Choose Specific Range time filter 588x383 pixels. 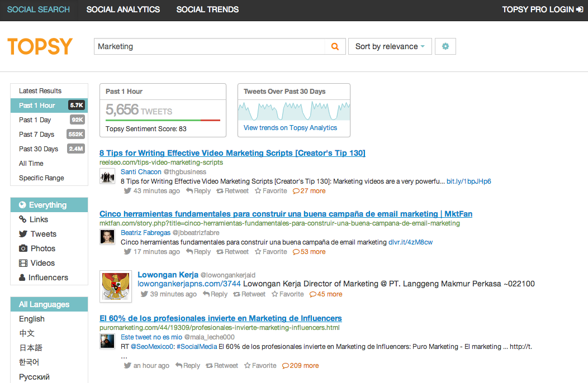49,178
